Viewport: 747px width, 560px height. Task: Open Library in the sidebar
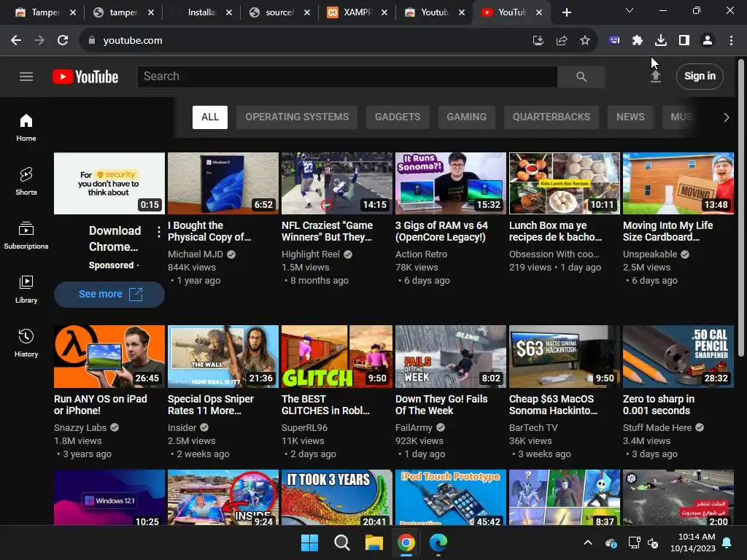(x=26, y=289)
